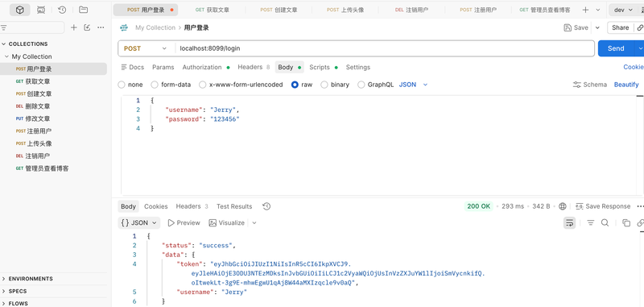Click the request URL input field

point(385,48)
